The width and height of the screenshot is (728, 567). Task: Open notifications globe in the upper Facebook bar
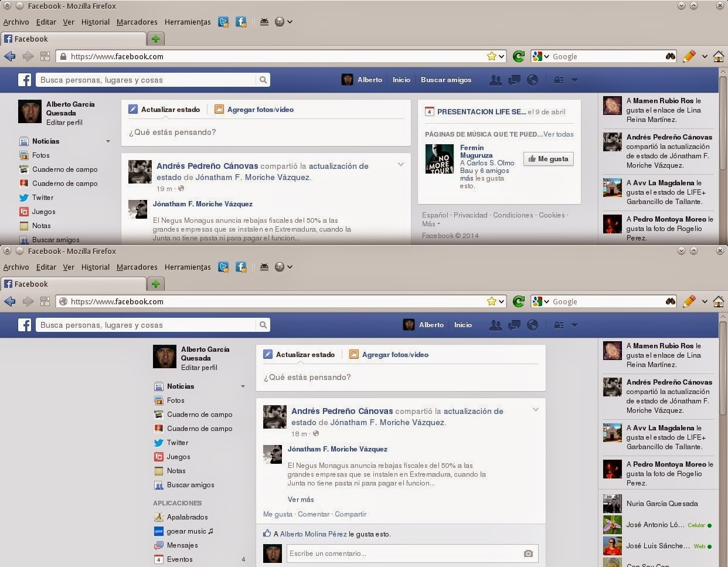pyautogui.click(x=532, y=80)
